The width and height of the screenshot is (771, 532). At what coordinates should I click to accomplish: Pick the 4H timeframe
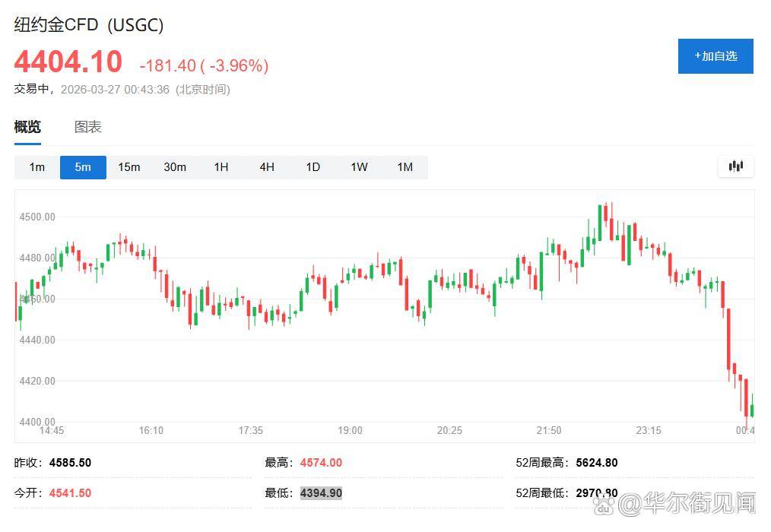pyautogui.click(x=267, y=167)
